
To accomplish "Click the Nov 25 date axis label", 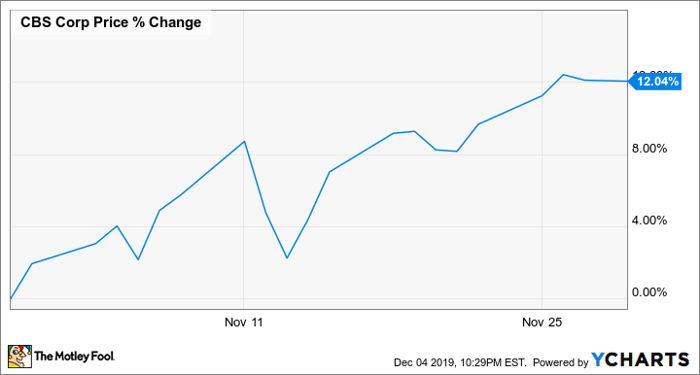I will click(x=542, y=322).
